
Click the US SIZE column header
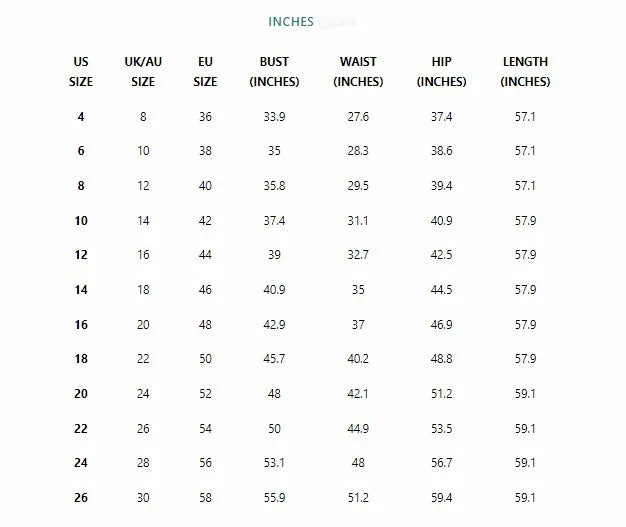(x=81, y=71)
